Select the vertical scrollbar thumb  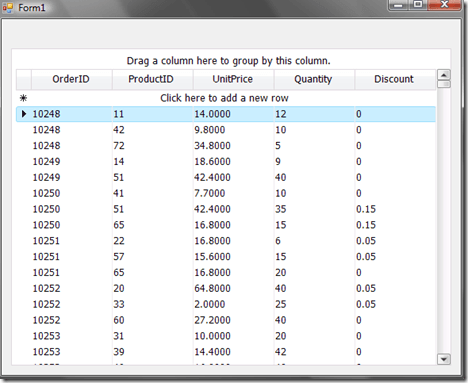click(x=444, y=84)
